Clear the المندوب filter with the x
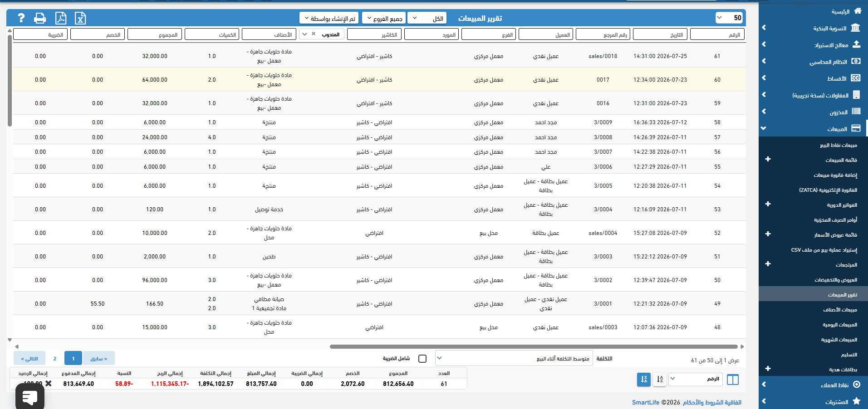Image resolution: width=868 pixels, height=409 pixels. pyautogui.click(x=314, y=34)
